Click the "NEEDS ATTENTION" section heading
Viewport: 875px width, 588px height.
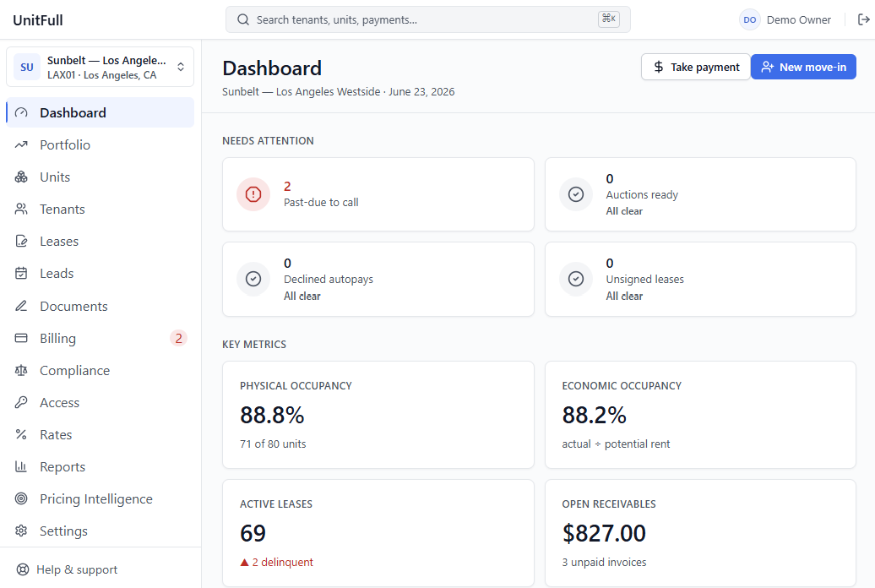tap(268, 141)
